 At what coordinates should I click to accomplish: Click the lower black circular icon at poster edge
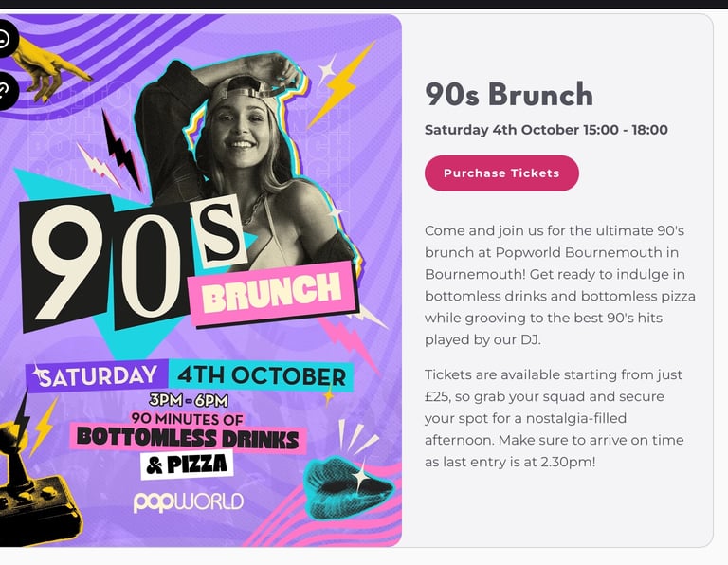[5, 90]
